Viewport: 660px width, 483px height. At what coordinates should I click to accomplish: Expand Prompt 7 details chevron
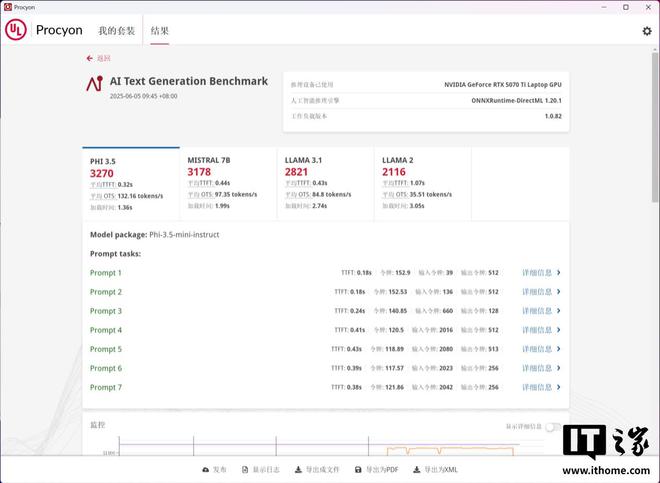559,387
